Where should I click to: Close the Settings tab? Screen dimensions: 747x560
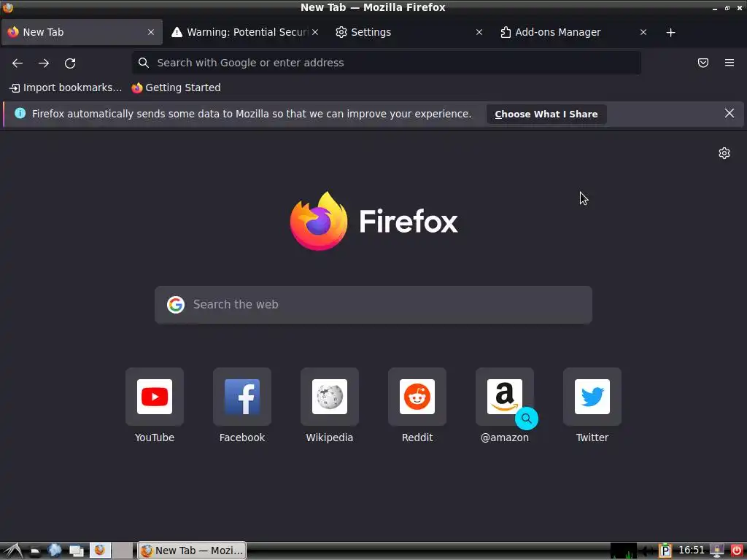pyautogui.click(x=479, y=32)
